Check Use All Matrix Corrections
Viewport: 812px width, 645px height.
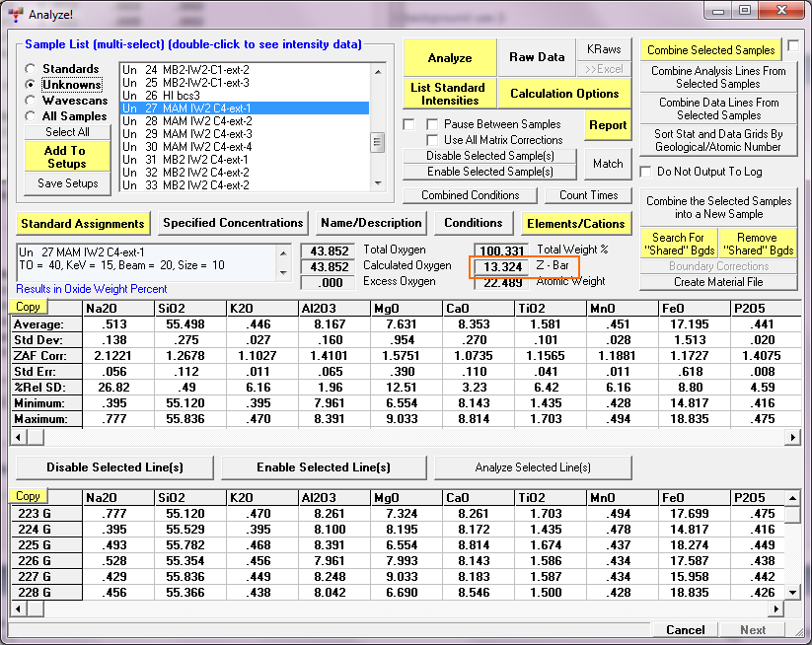click(x=432, y=140)
